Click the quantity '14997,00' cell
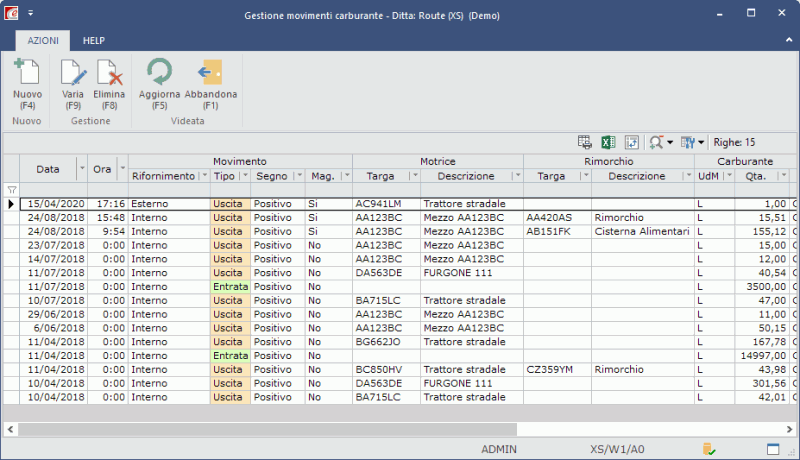Image resolution: width=800 pixels, height=460 pixels. pos(762,355)
